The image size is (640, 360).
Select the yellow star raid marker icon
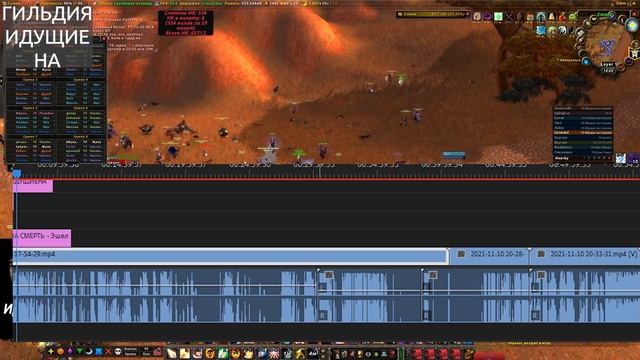pyautogui.click(x=51, y=351)
